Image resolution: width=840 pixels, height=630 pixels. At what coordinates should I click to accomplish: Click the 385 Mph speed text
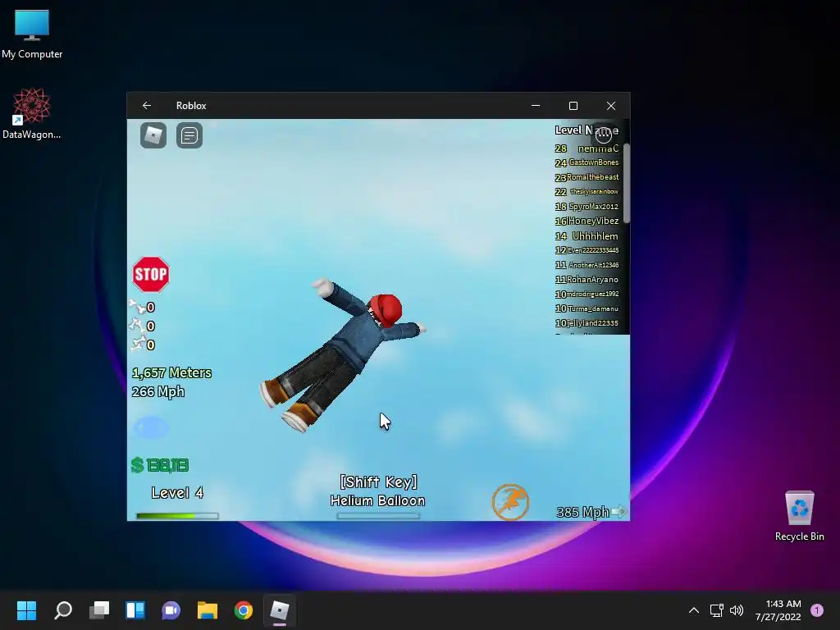pos(582,512)
